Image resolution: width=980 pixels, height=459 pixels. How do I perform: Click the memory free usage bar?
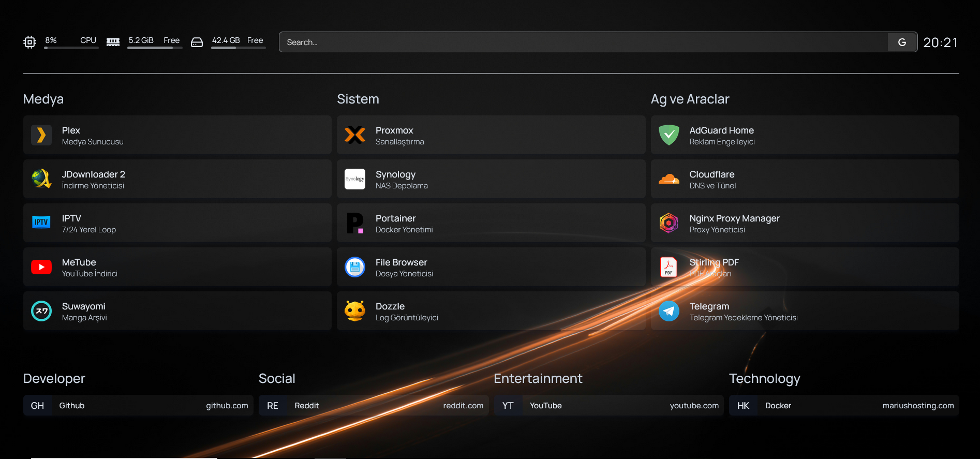point(155,48)
